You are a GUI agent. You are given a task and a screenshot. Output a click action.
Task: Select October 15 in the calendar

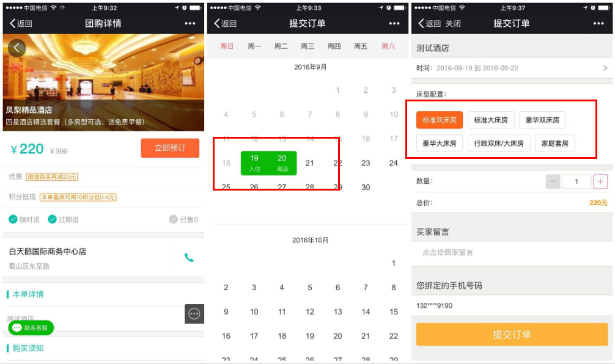point(394,312)
